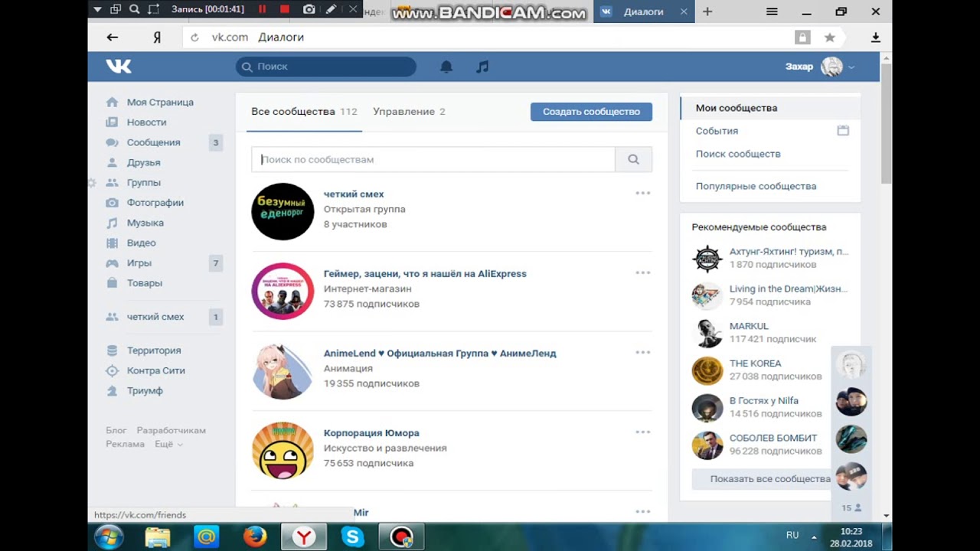Click the RU language indicator in tray
Screen dimensions: 980x551
pos(792,536)
